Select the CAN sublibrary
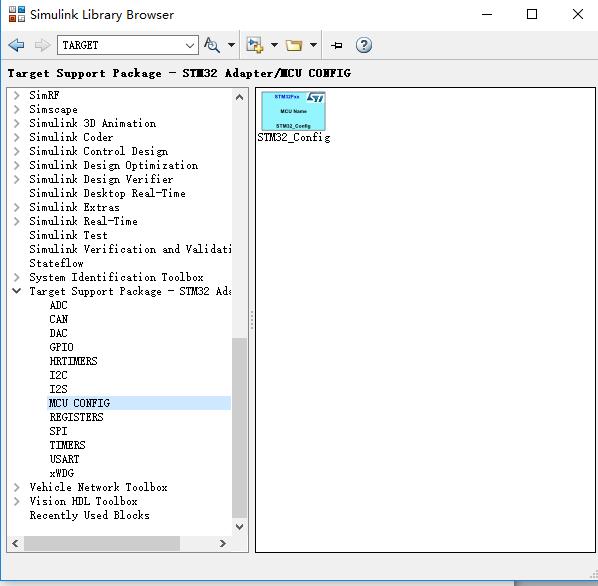 58,319
